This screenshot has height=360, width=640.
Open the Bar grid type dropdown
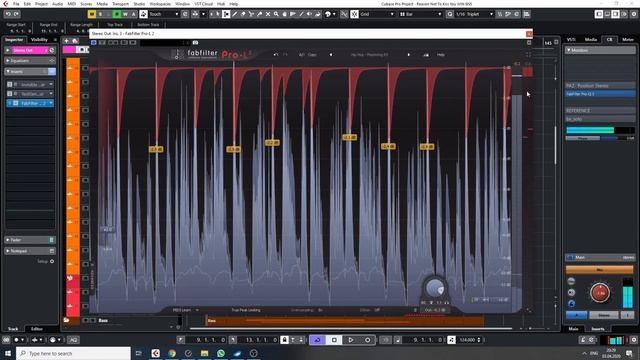[420, 14]
